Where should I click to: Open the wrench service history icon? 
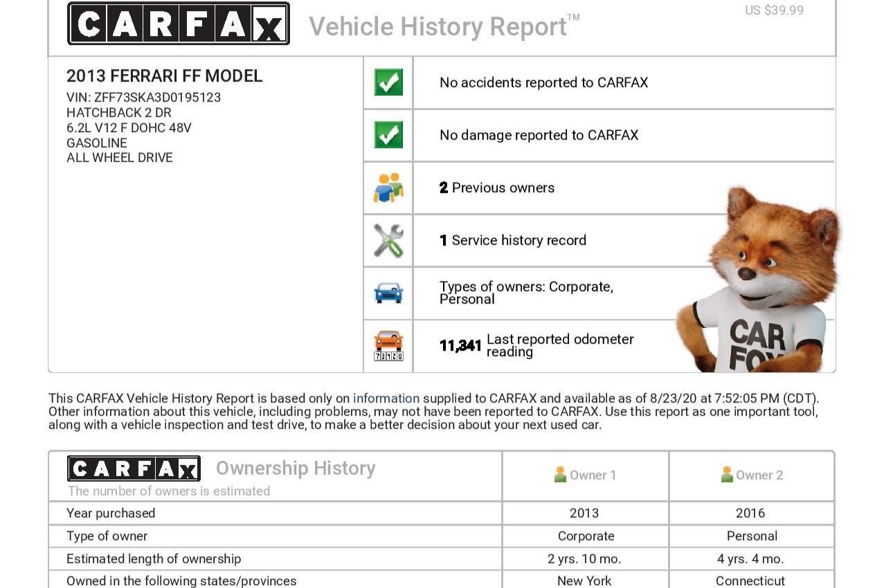pyautogui.click(x=388, y=241)
